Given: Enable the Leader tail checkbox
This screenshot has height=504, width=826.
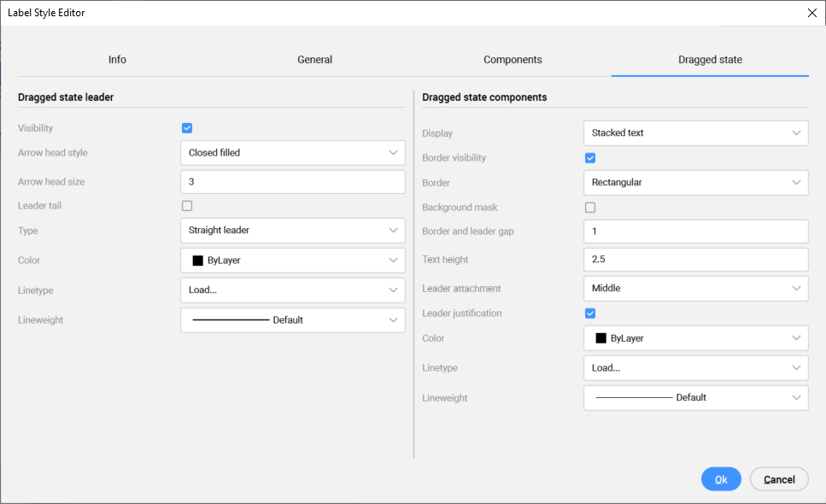Looking at the screenshot, I should [x=187, y=206].
